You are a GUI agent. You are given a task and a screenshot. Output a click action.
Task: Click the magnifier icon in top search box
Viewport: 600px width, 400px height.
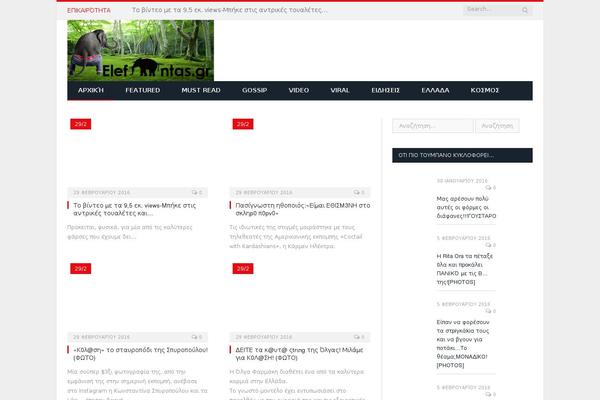[x=525, y=10]
